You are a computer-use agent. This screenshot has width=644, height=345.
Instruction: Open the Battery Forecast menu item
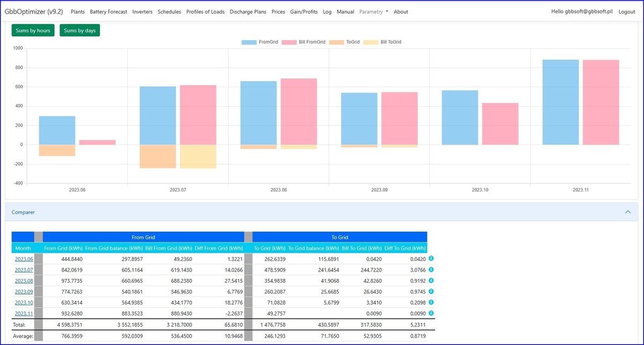(x=108, y=12)
